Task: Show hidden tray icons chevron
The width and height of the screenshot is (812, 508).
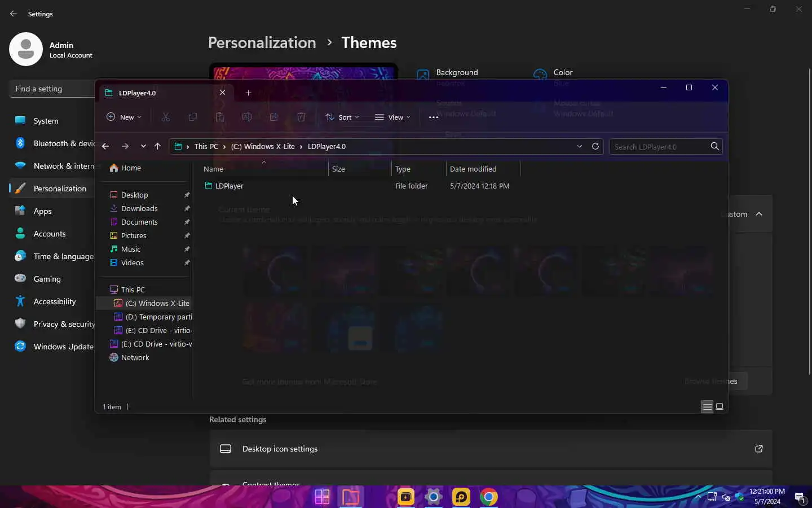Action: click(x=698, y=497)
